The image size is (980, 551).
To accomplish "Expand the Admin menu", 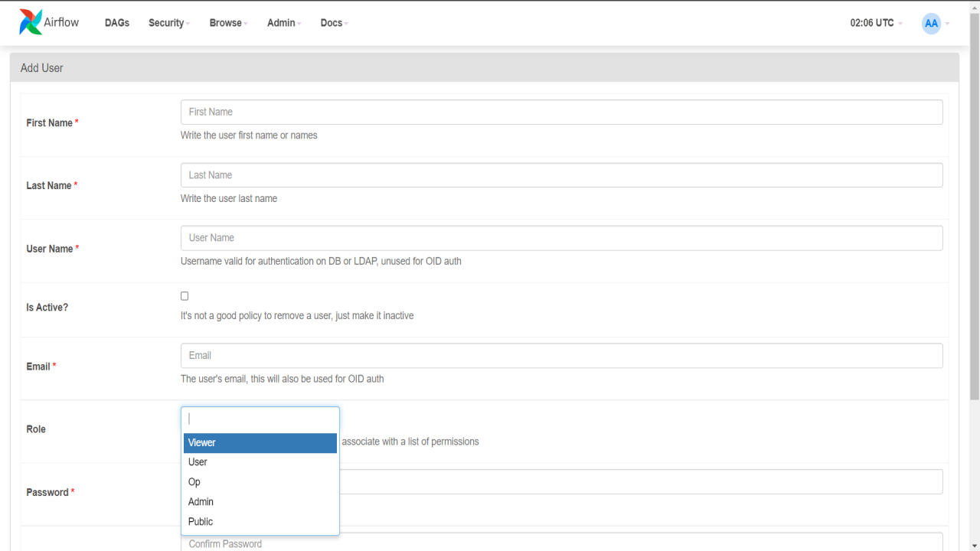I will pyautogui.click(x=284, y=23).
